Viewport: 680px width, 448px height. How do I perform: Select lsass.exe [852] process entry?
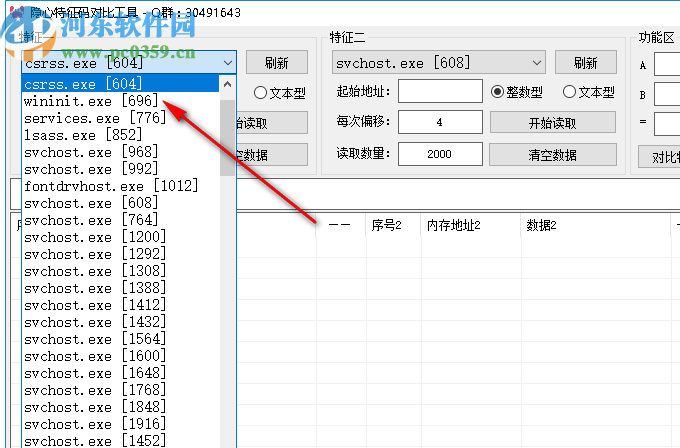coord(121,135)
